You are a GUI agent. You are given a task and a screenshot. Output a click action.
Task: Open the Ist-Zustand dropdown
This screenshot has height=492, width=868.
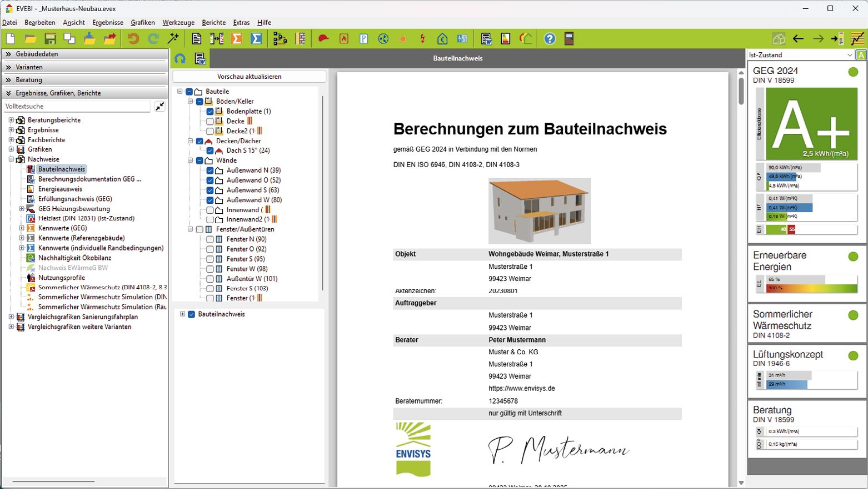[800, 55]
